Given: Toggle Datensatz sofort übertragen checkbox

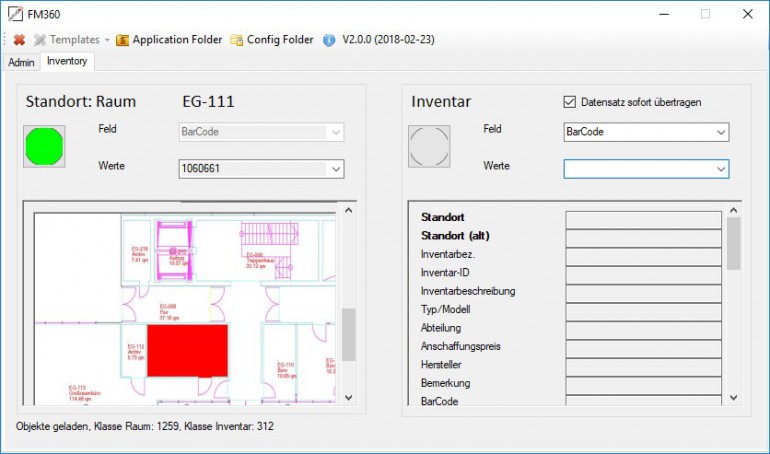Looking at the screenshot, I should point(570,102).
